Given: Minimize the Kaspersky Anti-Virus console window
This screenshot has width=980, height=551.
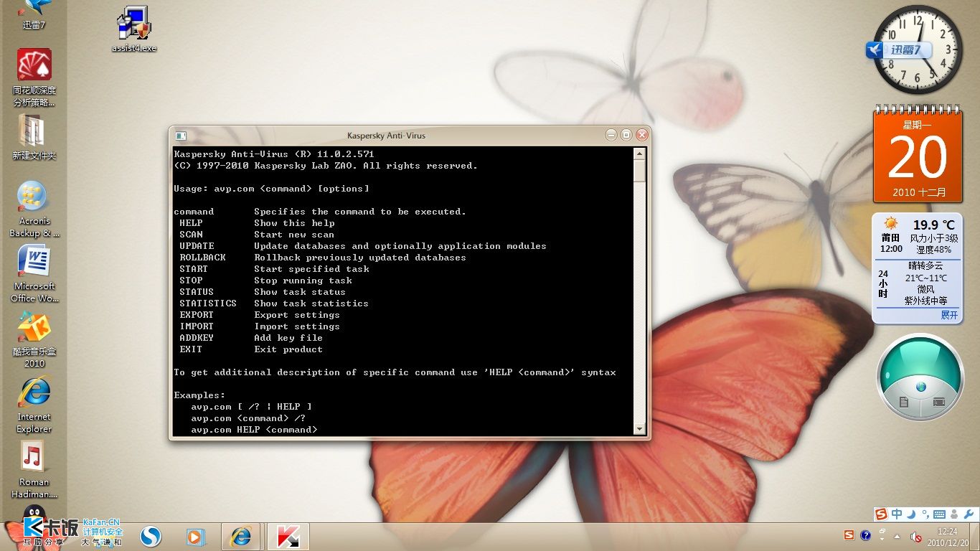Looking at the screenshot, I should [x=611, y=135].
